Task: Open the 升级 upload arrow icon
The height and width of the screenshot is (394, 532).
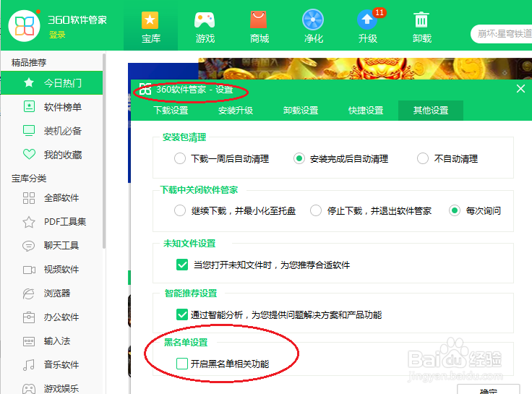Action: pos(366,20)
